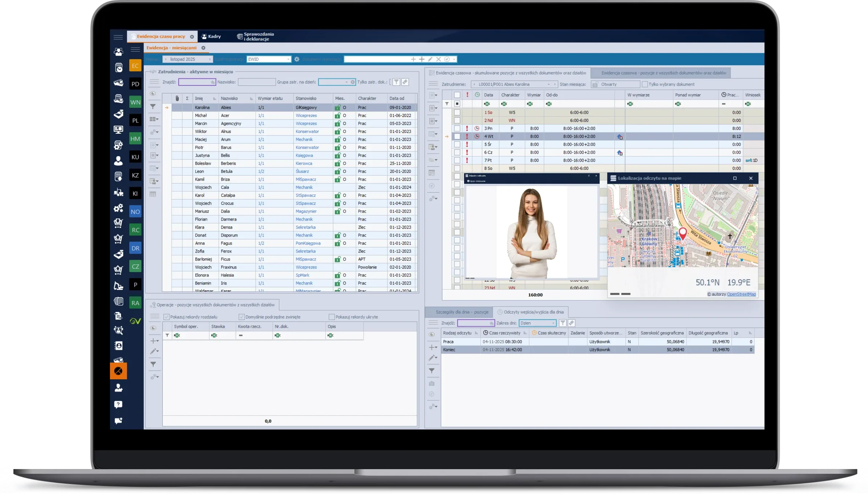Click the orange EC module tile
Image resolution: width=868 pixels, height=497 pixels.
point(135,66)
